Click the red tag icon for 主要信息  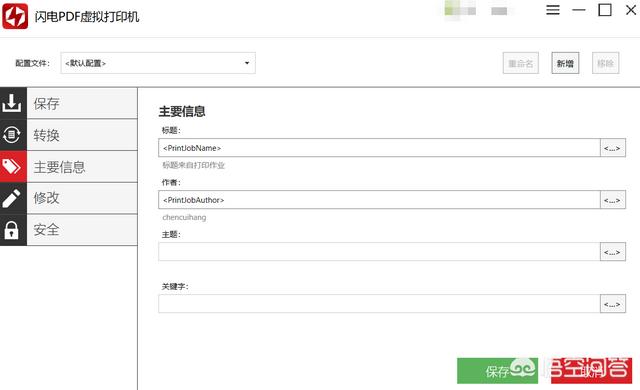[x=11, y=166]
